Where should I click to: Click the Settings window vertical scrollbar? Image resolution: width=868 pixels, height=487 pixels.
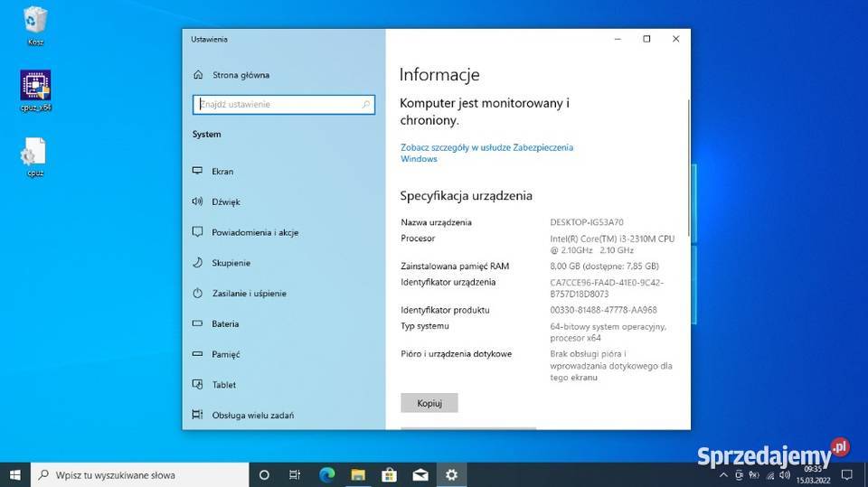tap(689, 168)
